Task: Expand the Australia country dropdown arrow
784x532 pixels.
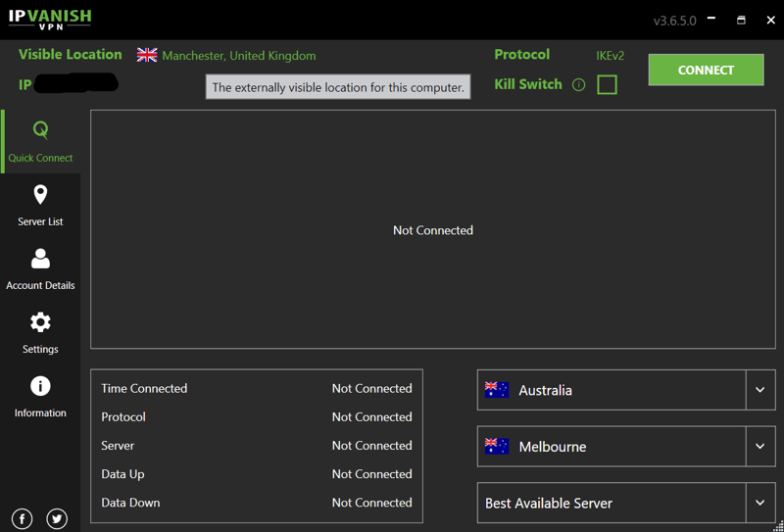Action: click(x=760, y=390)
